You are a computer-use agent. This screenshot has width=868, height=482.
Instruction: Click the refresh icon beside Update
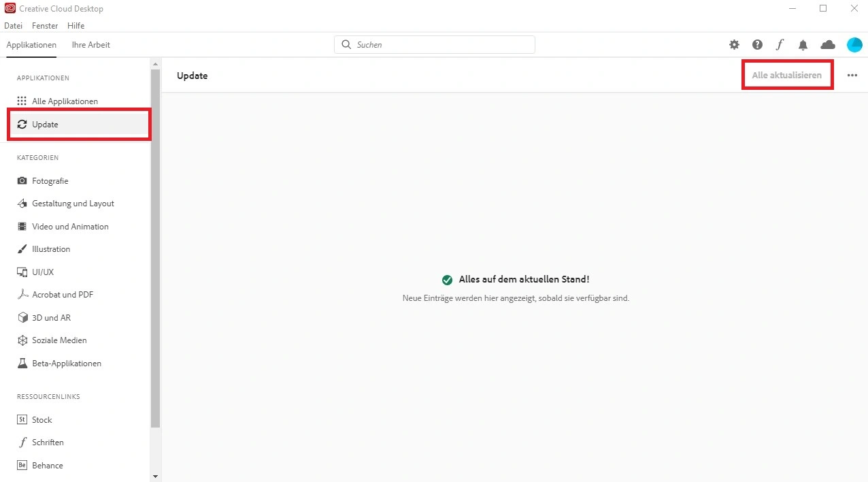[22, 125]
